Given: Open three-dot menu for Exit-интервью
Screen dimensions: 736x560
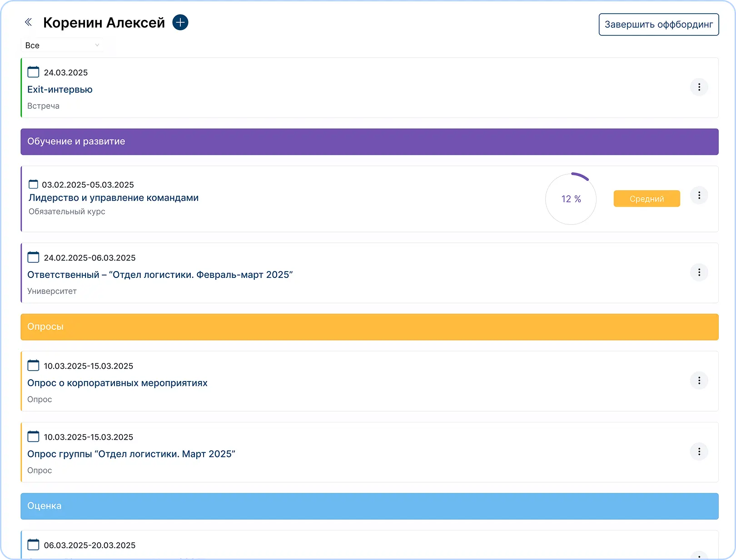Looking at the screenshot, I should point(699,87).
